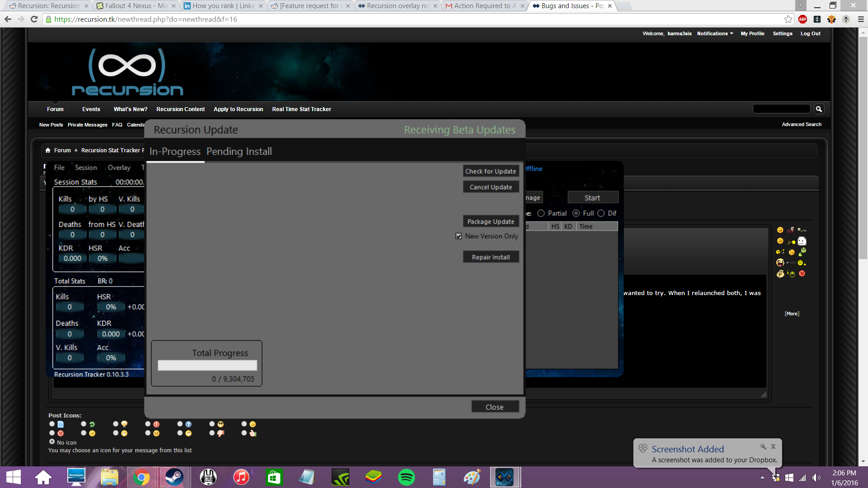Screen dimensions: 868x488
Task: Expand the Session menu in tracker
Action: pyautogui.click(x=85, y=168)
